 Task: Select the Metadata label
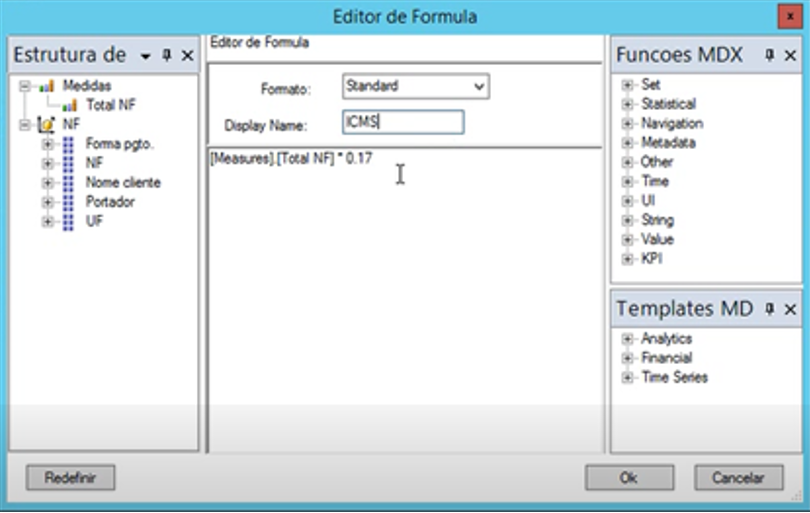668,143
